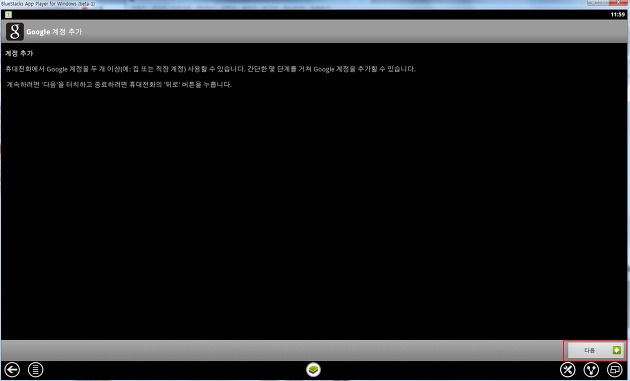This screenshot has width=630, height=381.
Task: Toggle the full-screen window icon
Action: tap(615, 370)
